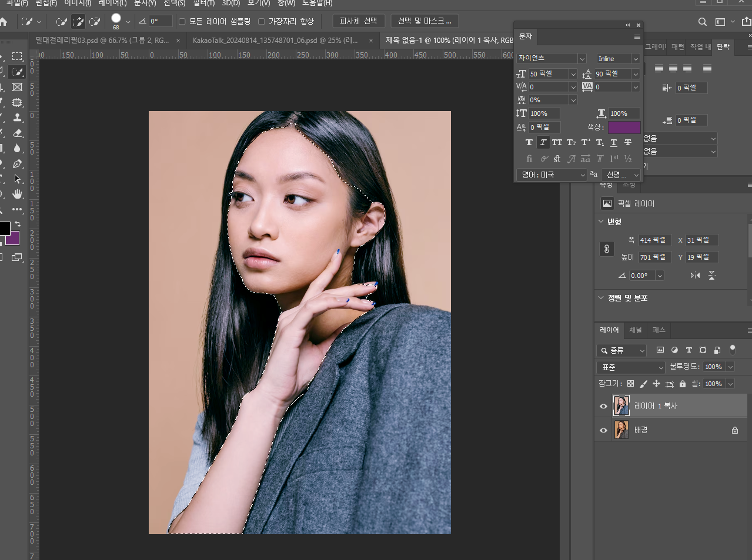
Task: Enable 가장자리 향상 checkbox
Action: pos(262,22)
